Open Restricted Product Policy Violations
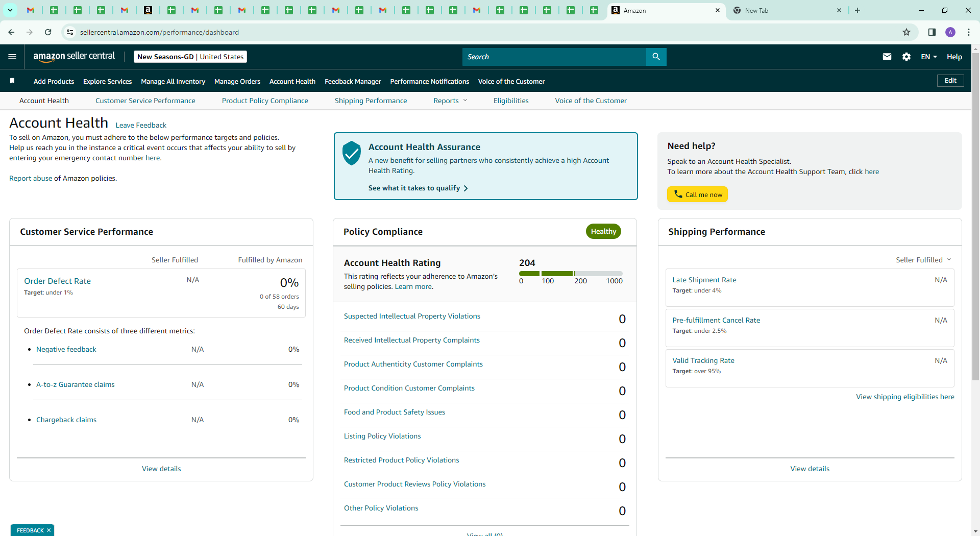 [402, 460]
